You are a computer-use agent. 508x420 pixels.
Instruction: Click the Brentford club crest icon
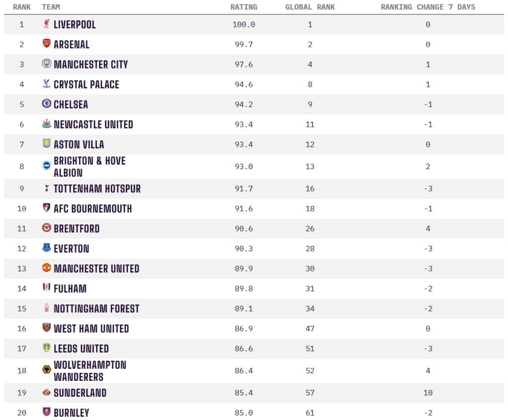pyautogui.click(x=47, y=228)
